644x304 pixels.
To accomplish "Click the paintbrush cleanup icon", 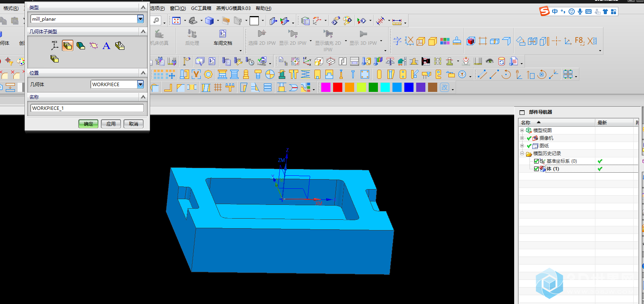I will coord(457,41).
